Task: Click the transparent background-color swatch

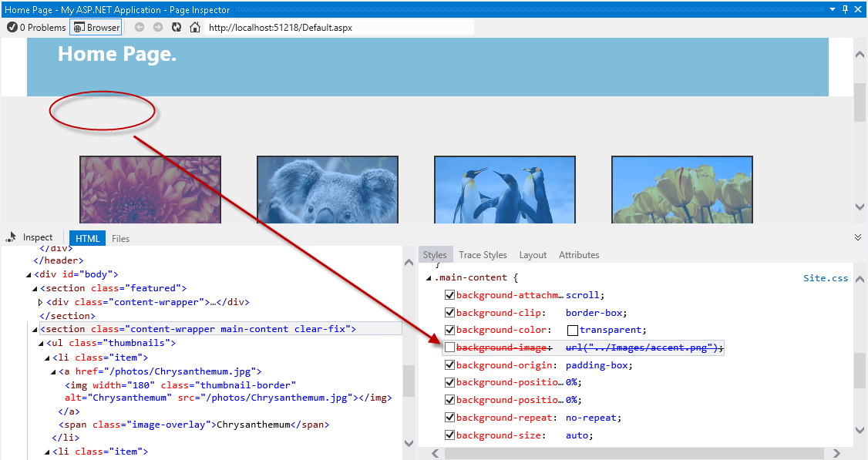Action: pyautogui.click(x=571, y=329)
